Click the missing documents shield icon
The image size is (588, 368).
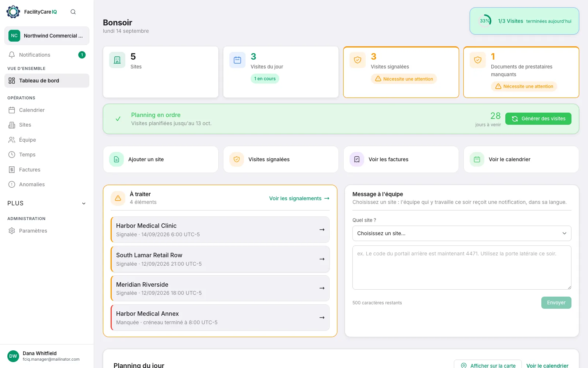pos(478,60)
